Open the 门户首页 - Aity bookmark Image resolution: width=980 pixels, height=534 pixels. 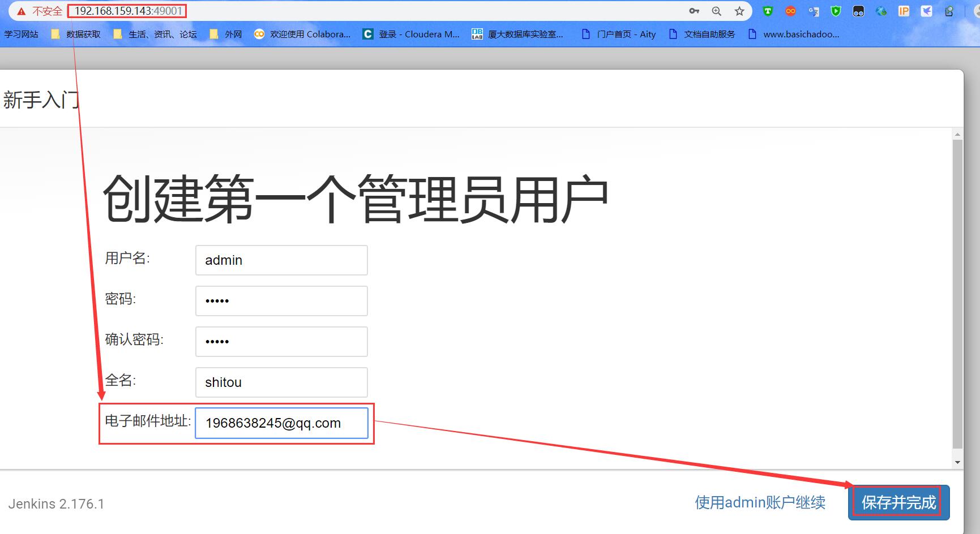click(x=618, y=34)
